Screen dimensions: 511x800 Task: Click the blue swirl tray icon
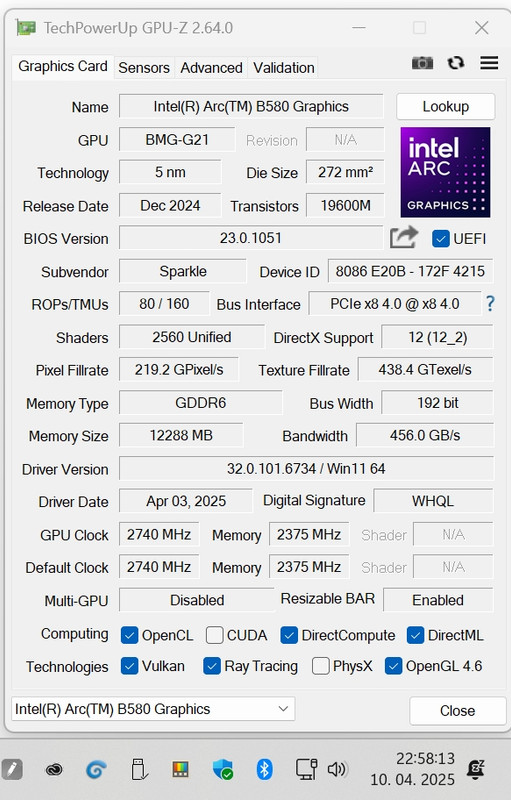tap(96, 769)
